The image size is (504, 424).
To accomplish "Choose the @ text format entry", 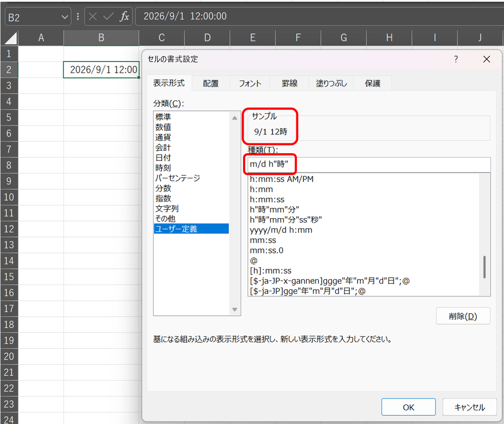I will click(x=363, y=261).
